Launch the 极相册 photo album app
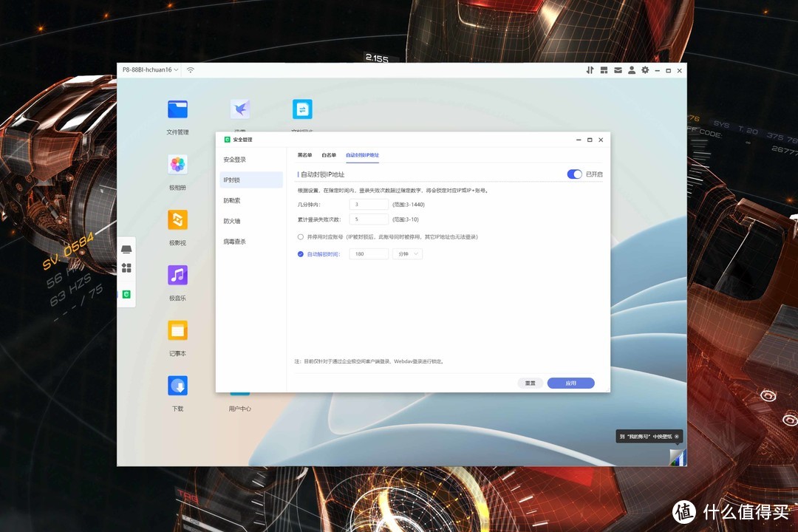Image resolution: width=798 pixels, height=532 pixels. (x=177, y=165)
